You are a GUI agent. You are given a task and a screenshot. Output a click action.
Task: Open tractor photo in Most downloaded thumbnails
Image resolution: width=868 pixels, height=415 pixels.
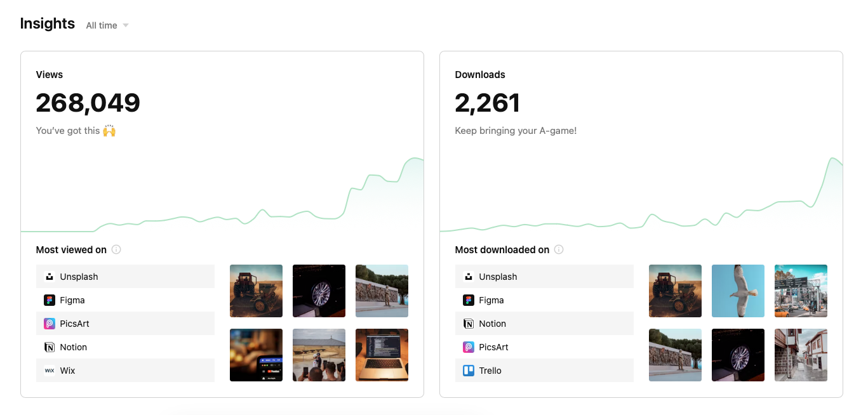675,291
